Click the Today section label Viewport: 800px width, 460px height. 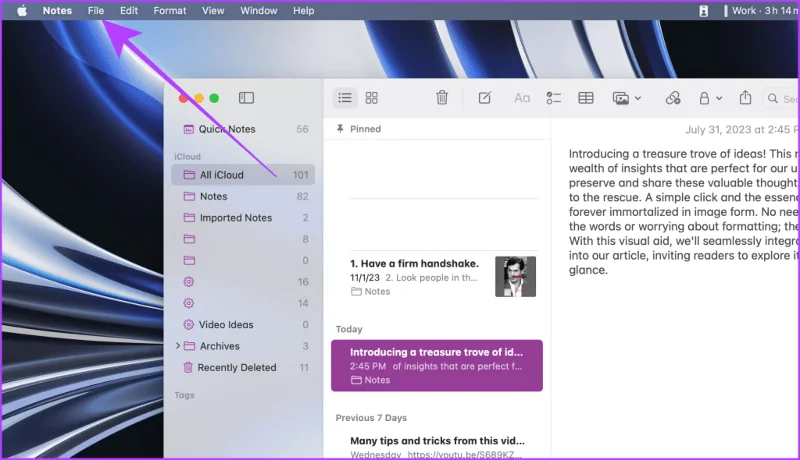tap(349, 329)
